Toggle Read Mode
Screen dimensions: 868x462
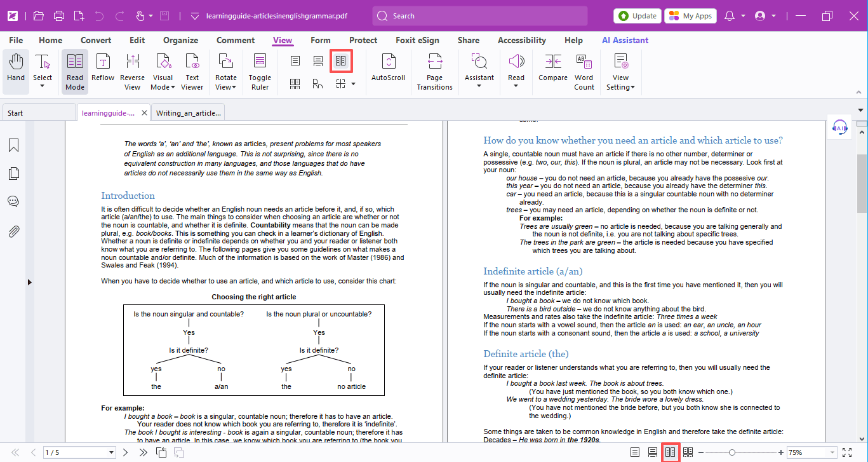[75, 71]
